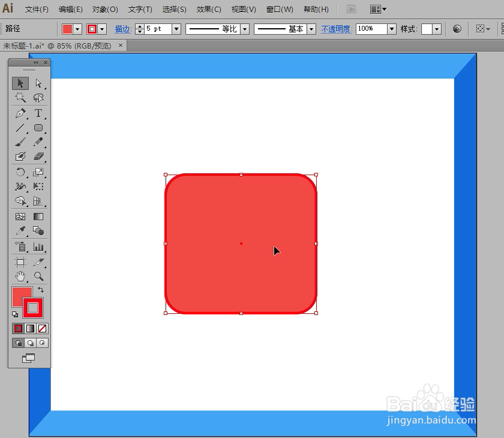504x438 pixels.
Task: Select the Free Transform tool
Action: (x=38, y=187)
